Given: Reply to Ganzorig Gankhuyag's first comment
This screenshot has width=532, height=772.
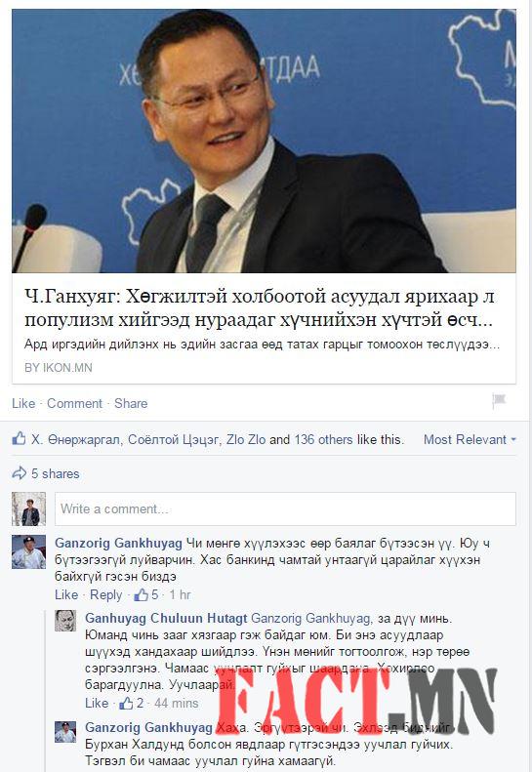Looking at the screenshot, I should tap(105, 594).
